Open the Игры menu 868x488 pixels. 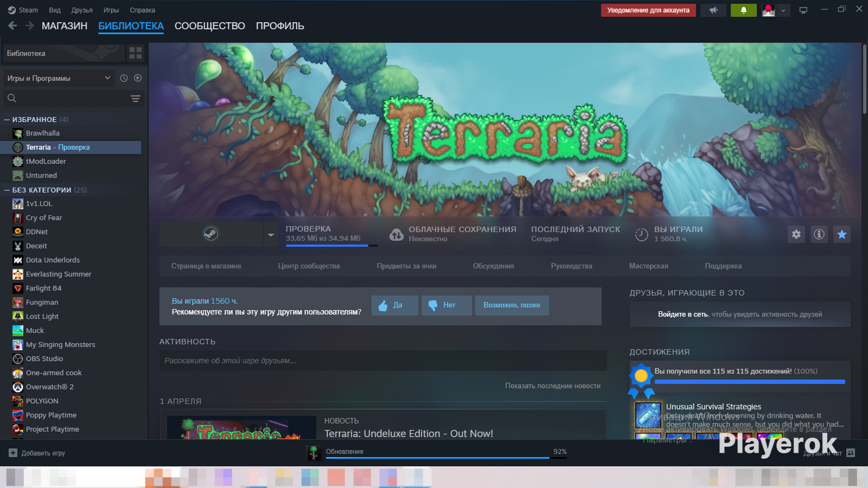click(111, 10)
